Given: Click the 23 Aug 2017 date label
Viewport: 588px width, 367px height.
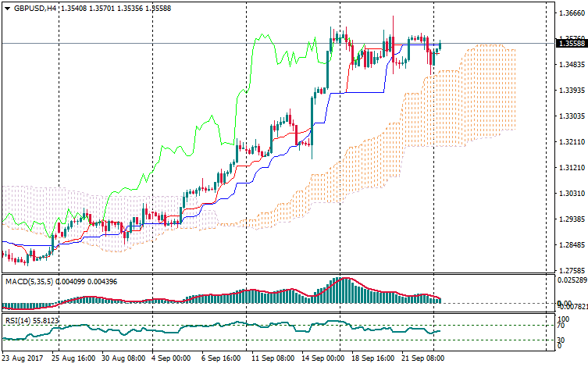Looking at the screenshot, I should 23,358.
